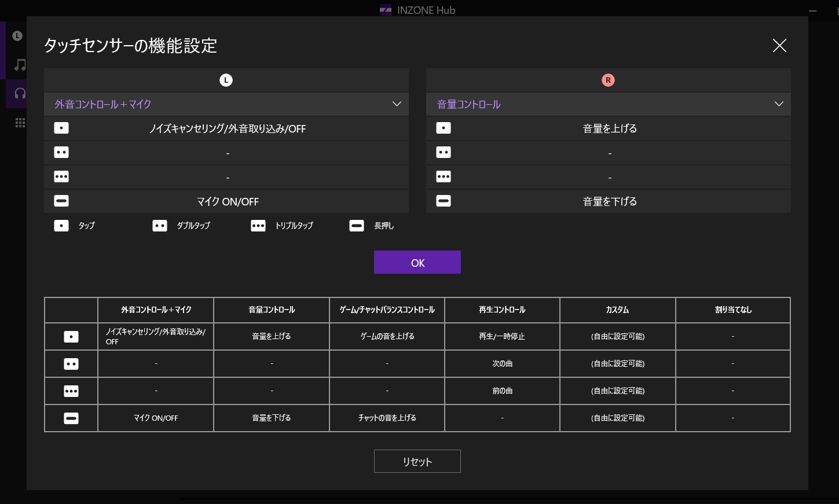Click the 再生コントロール column header
The width and height of the screenshot is (839, 504).
point(502,310)
